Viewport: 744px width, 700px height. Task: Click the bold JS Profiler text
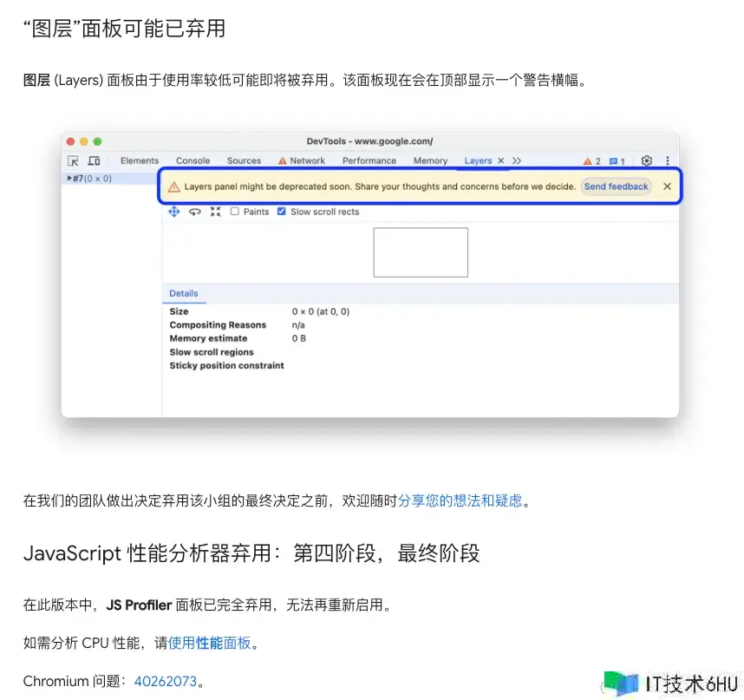[139, 605]
